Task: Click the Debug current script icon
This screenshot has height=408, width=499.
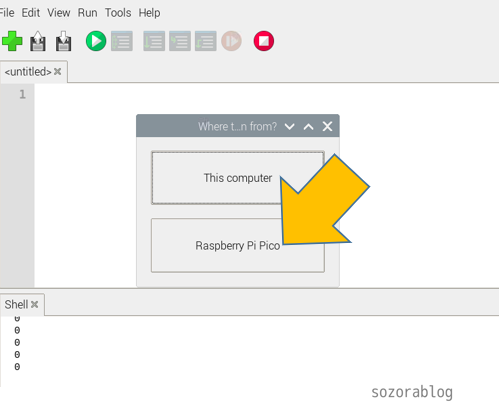Action: click(122, 41)
